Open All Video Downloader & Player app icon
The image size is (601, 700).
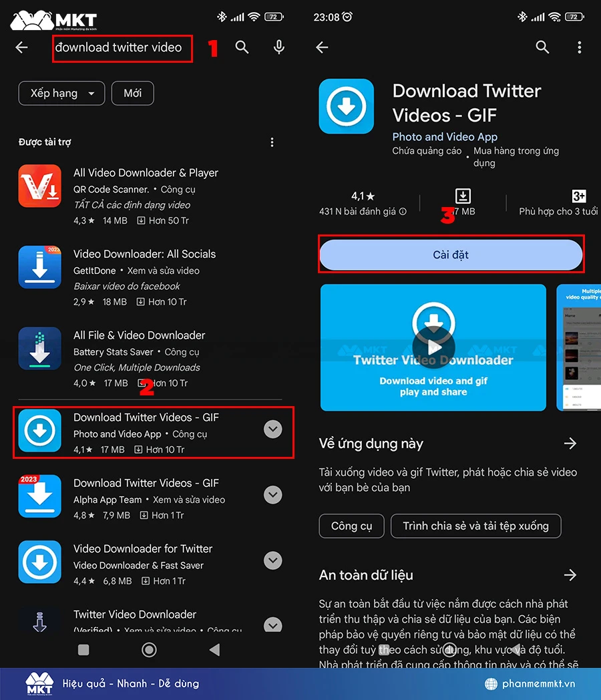pos(39,186)
